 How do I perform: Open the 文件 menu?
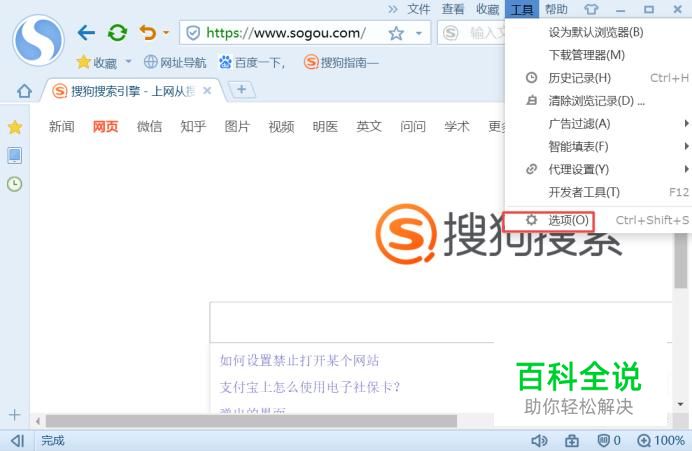pyautogui.click(x=418, y=9)
